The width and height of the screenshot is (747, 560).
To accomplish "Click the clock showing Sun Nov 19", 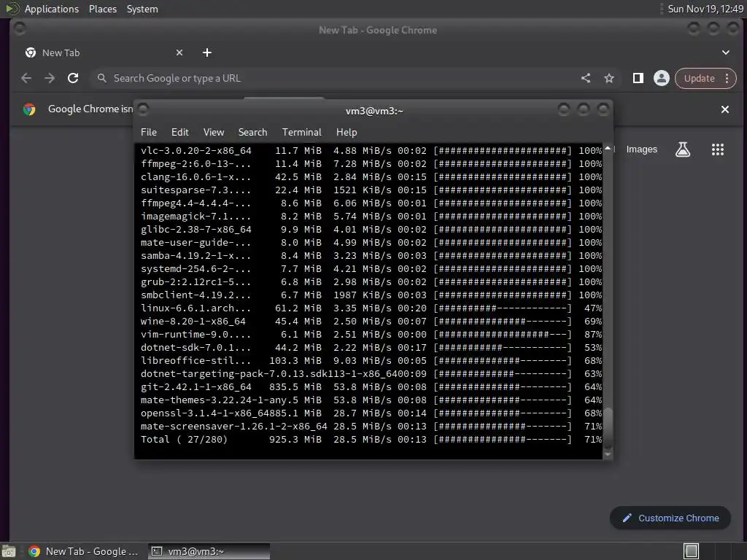I will 705,9.
